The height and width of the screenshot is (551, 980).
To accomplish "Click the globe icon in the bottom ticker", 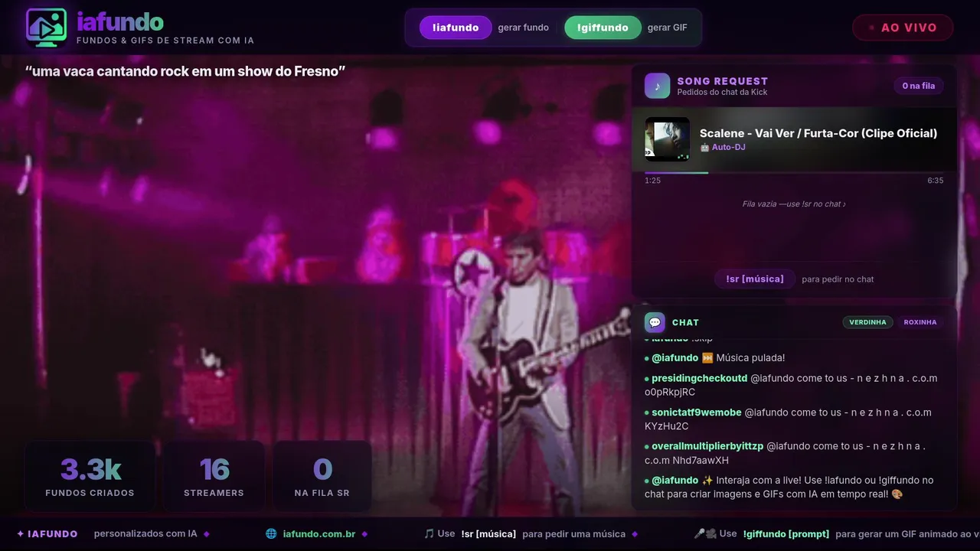I will pos(271,533).
